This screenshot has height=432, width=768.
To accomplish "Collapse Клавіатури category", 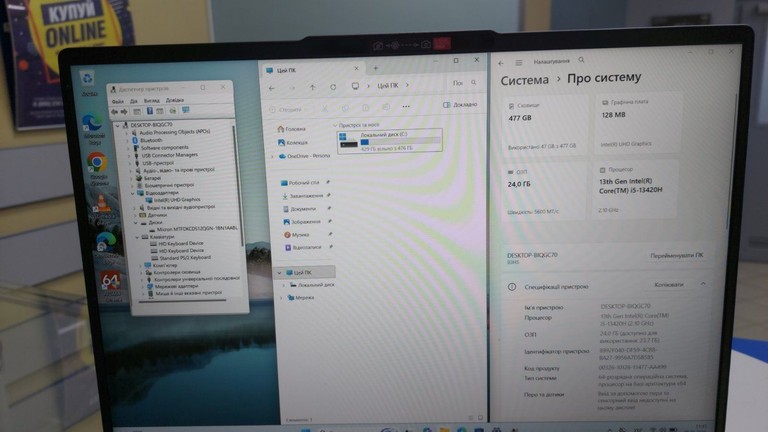I will pyautogui.click(x=137, y=237).
